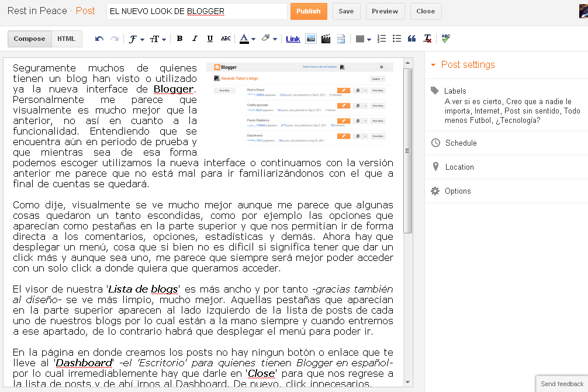Open the text color picker

247,39
